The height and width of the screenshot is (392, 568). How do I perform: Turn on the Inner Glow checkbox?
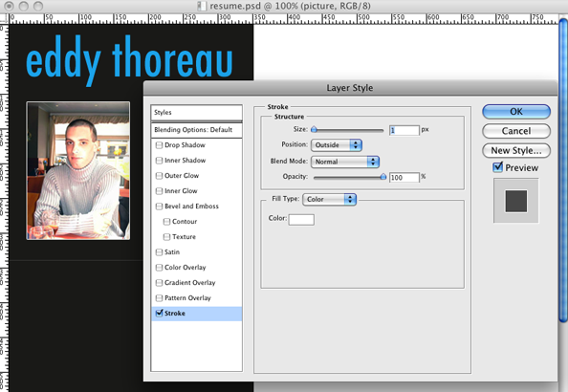159,191
